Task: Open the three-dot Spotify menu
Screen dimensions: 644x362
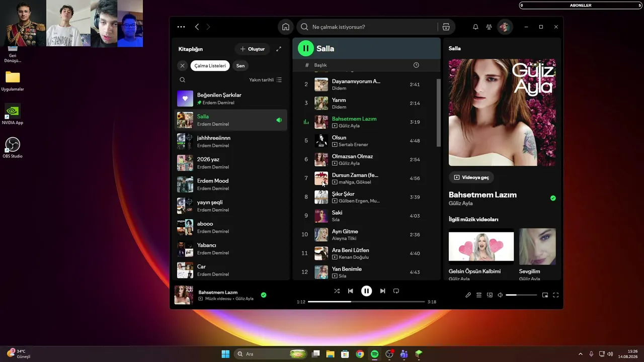Action: click(181, 27)
